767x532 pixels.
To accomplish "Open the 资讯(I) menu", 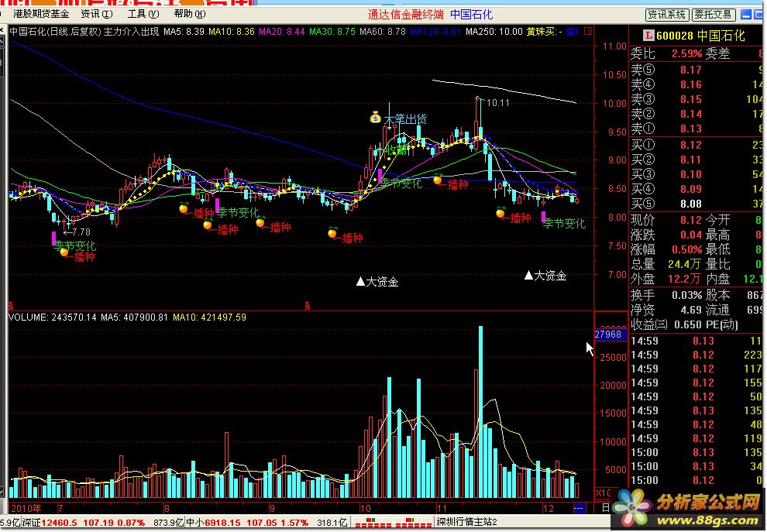I will [97, 14].
